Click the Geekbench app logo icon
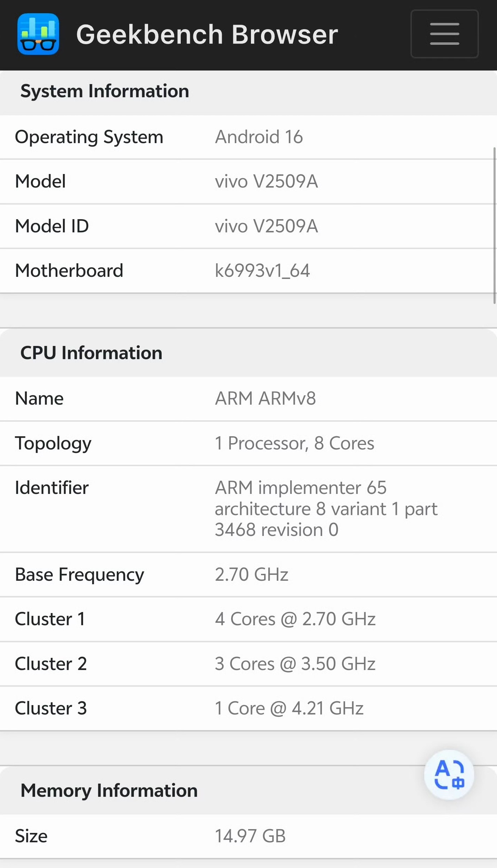The image size is (497, 868). coord(38,34)
